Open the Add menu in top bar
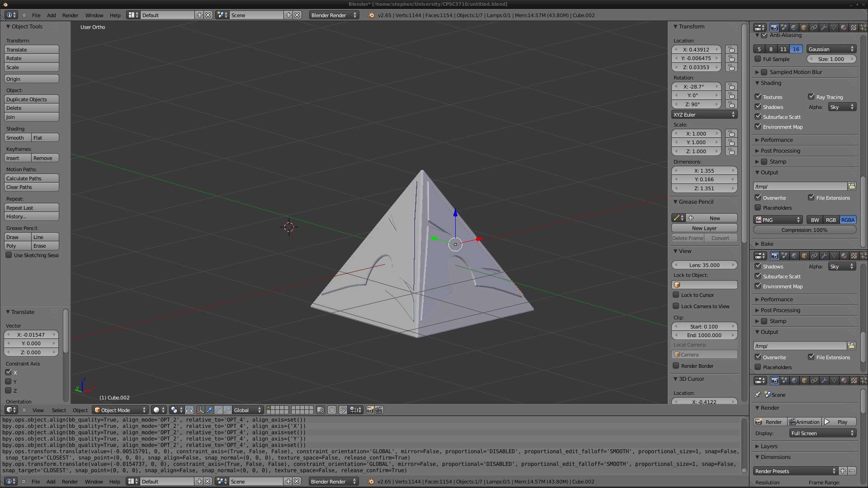This screenshot has height=488, width=868. click(x=52, y=15)
